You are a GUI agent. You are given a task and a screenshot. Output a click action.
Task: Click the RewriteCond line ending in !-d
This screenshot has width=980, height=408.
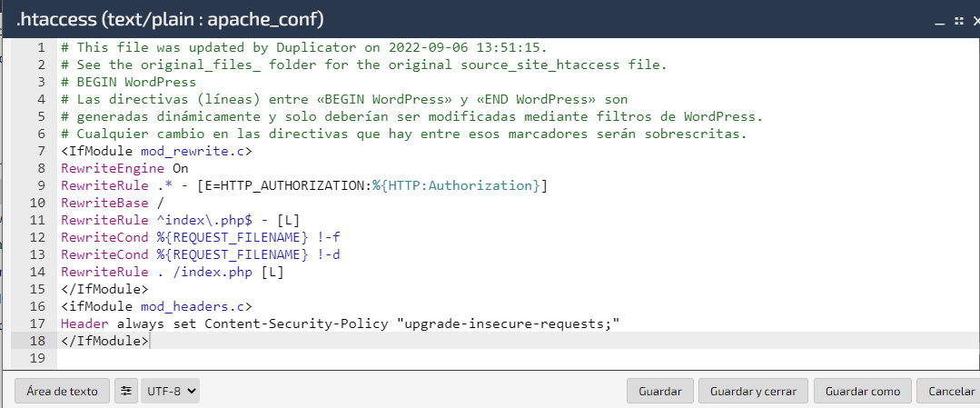tap(200, 254)
